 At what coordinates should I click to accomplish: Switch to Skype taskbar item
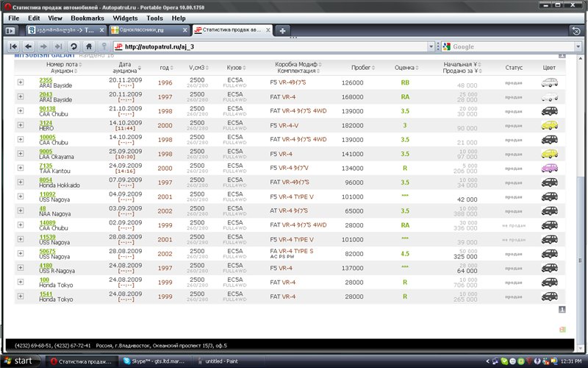(155, 361)
